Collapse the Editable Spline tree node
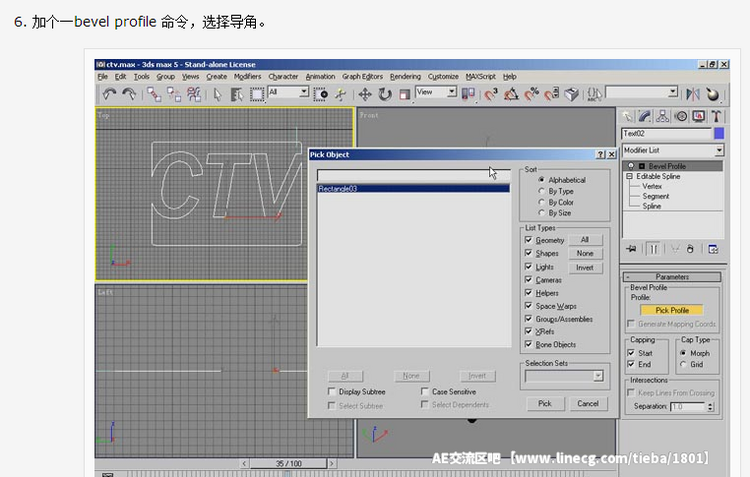This screenshot has height=477, width=750. (x=629, y=176)
